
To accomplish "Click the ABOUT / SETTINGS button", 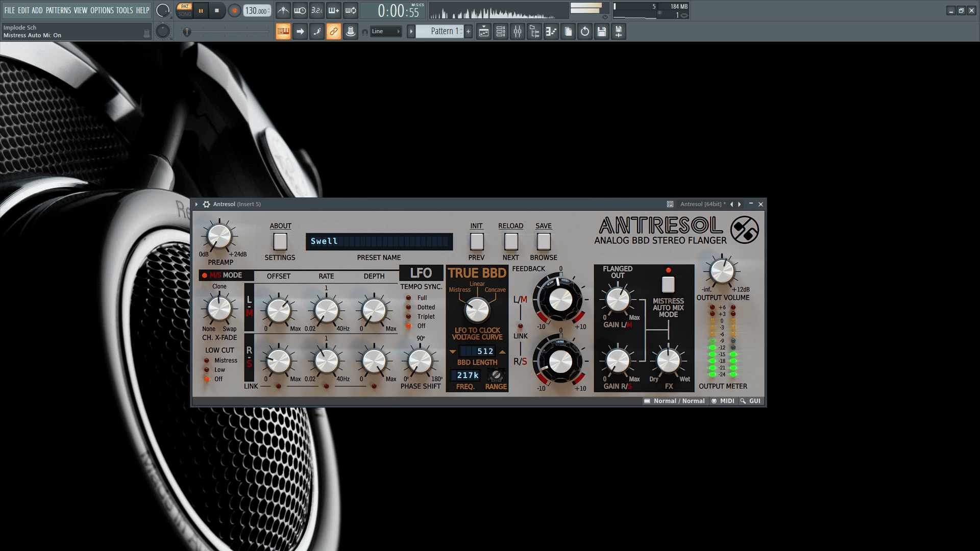I will point(280,241).
